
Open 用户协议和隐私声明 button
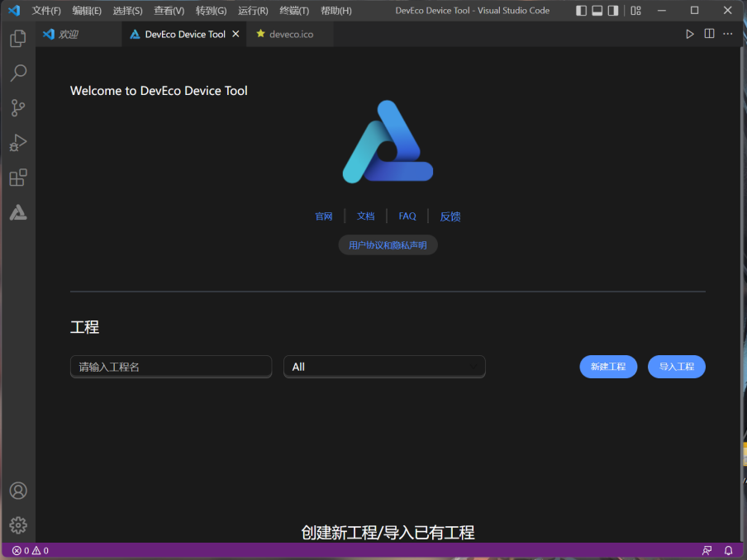pyautogui.click(x=388, y=244)
